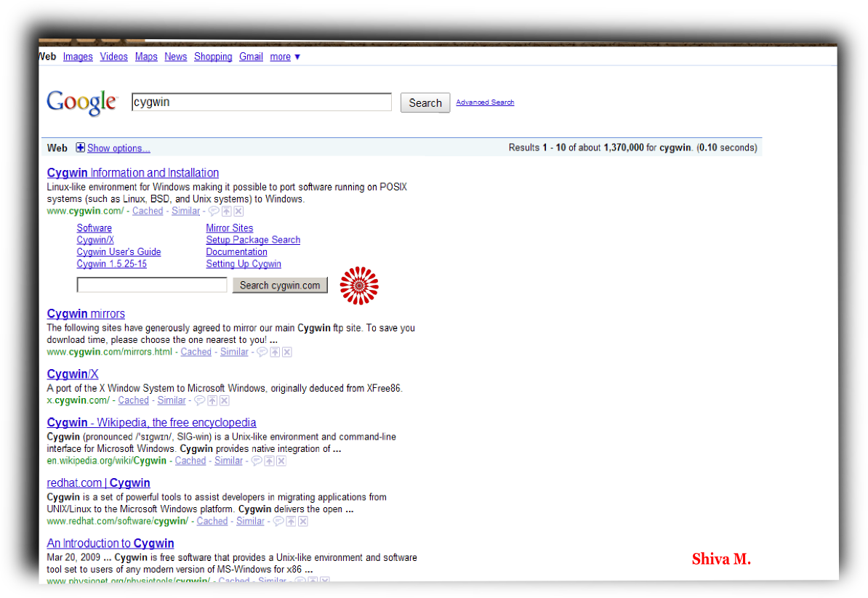The image size is (868, 598).
Task: Show Similar pages for www.cygwin.com result
Action: [x=186, y=211]
